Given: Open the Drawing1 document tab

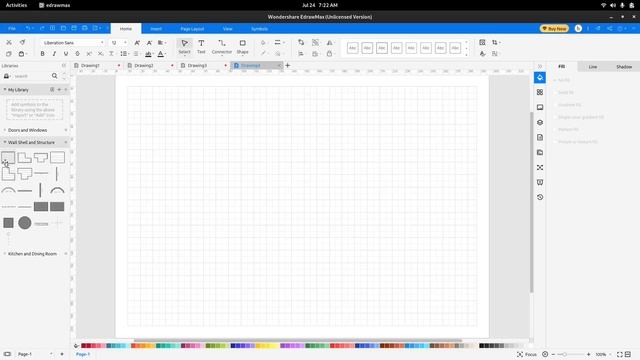Looking at the screenshot, I should point(97,65).
